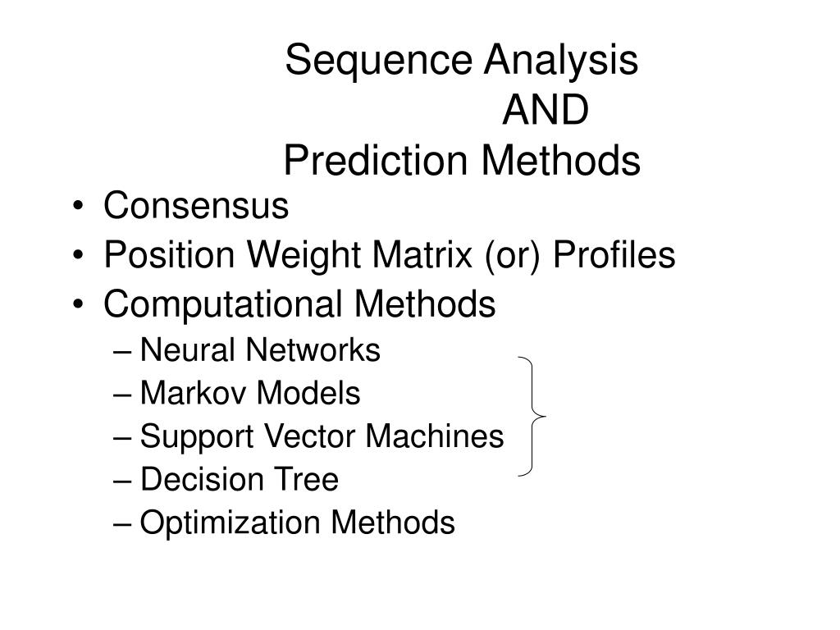Select 'Position Weight Matrix (or) Profiles' text
The width and height of the screenshot is (840, 630).
point(390,255)
